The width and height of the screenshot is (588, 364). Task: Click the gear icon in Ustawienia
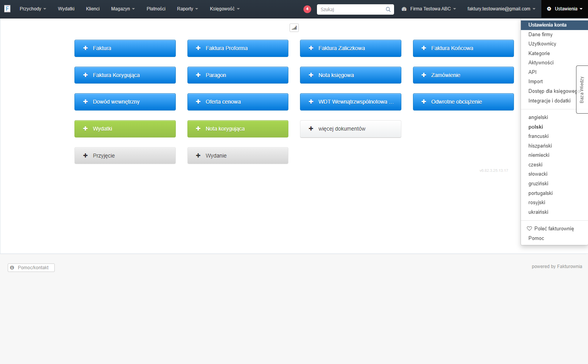(549, 9)
